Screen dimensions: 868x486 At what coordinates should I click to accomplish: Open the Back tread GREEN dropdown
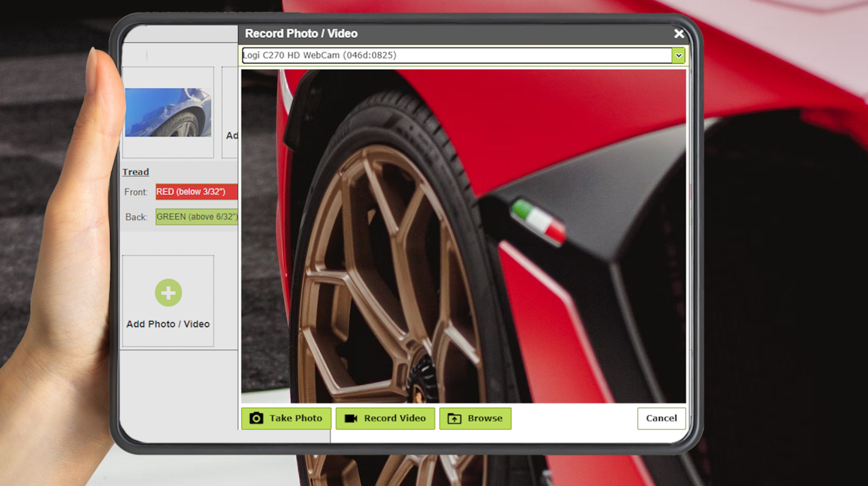coord(196,217)
